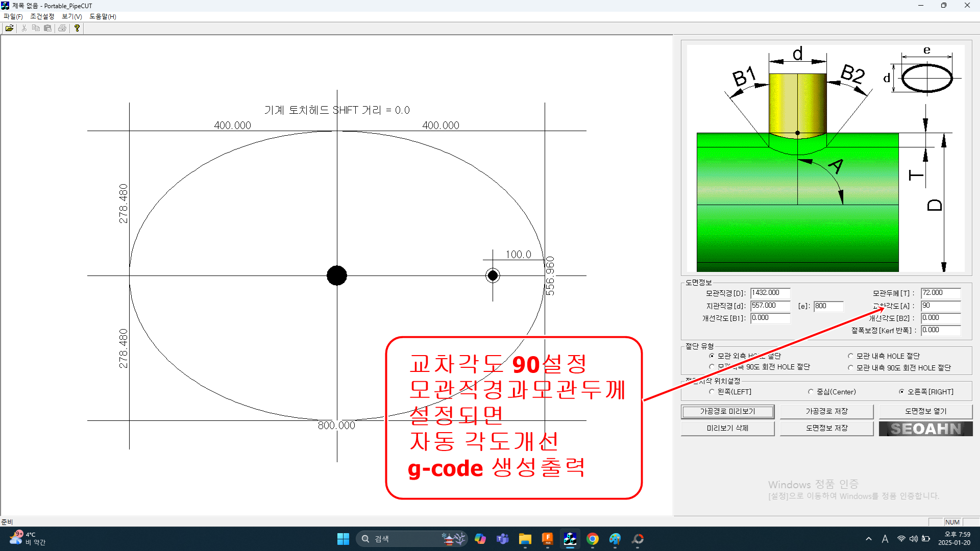Screen dimensions: 980x551
Task: Click the yellow question mark Help icon
Action: click(77, 28)
